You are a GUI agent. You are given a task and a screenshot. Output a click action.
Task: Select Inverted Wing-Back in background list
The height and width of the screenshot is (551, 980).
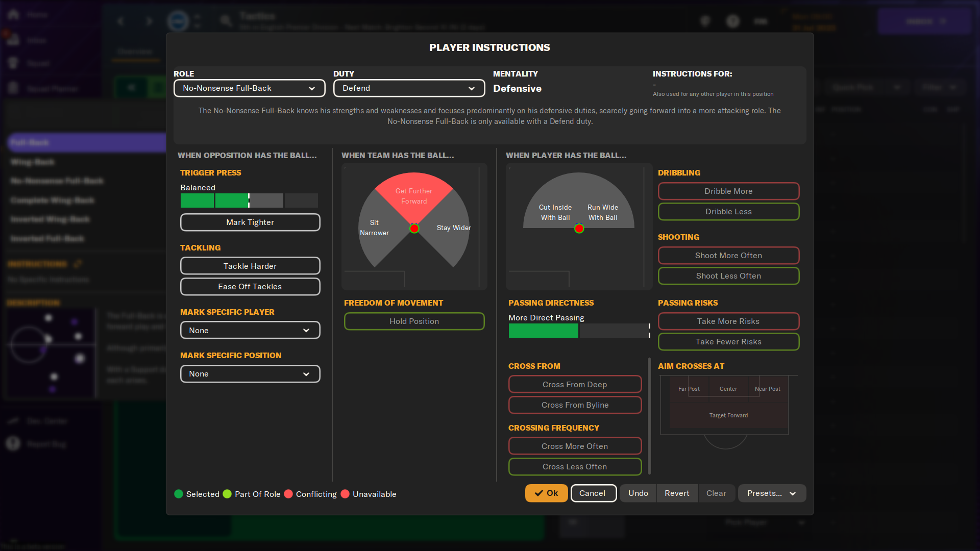tap(50, 219)
